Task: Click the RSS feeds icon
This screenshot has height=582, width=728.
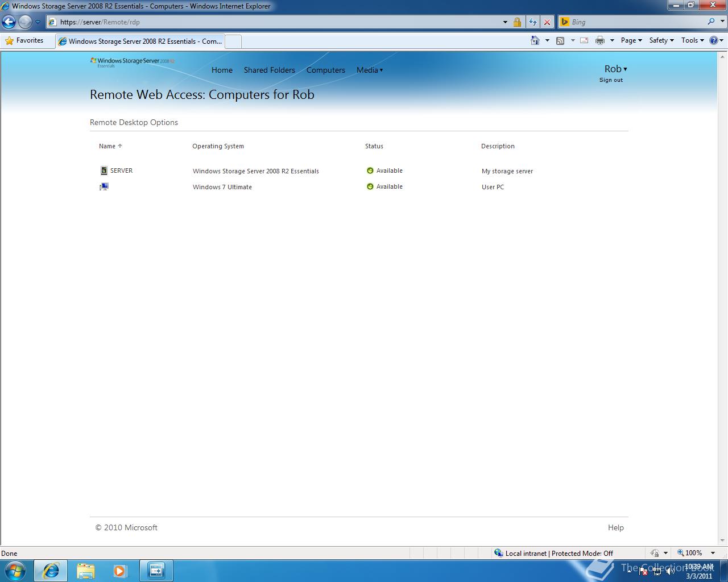Action: [x=560, y=40]
